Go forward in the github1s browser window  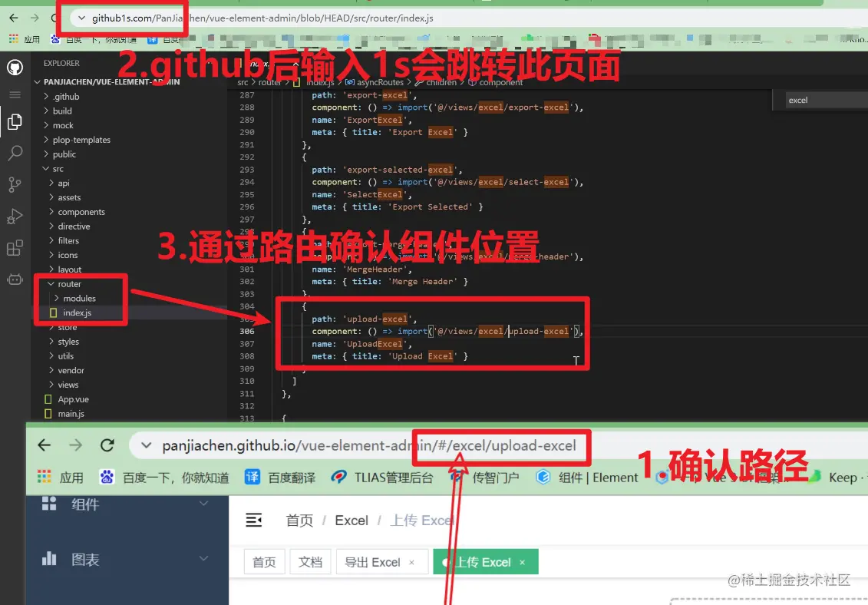click(x=35, y=18)
